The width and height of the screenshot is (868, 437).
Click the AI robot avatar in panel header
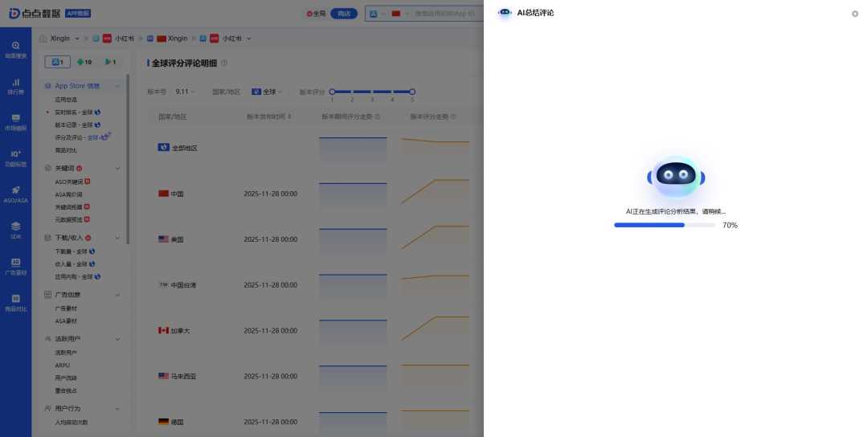pyautogui.click(x=505, y=13)
